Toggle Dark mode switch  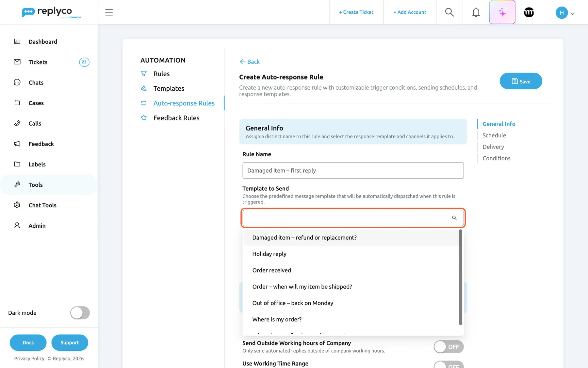pyautogui.click(x=80, y=313)
